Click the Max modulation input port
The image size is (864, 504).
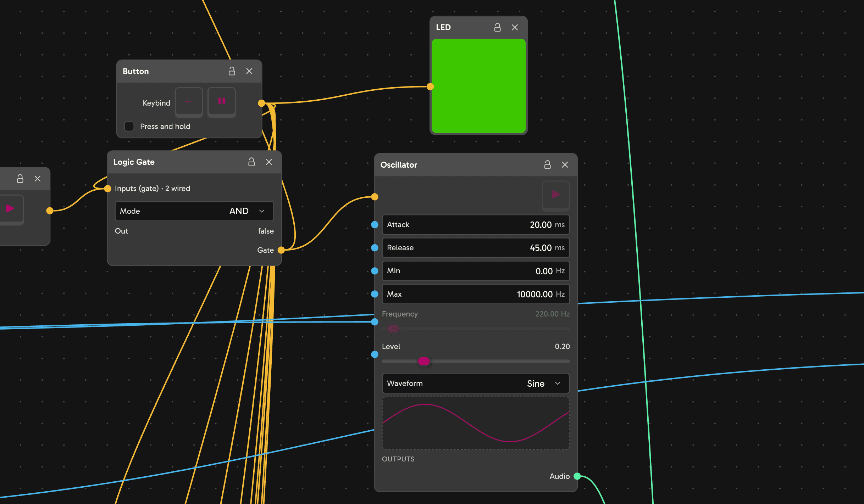[x=375, y=294]
